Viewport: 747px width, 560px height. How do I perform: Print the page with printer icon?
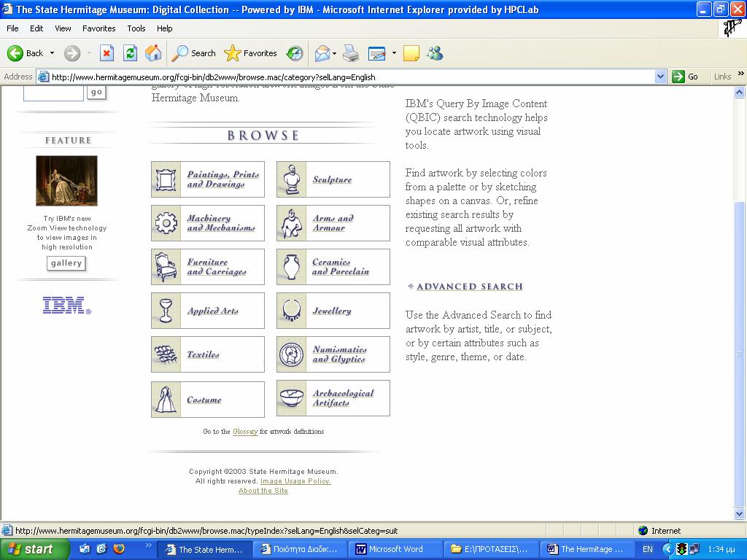351,52
